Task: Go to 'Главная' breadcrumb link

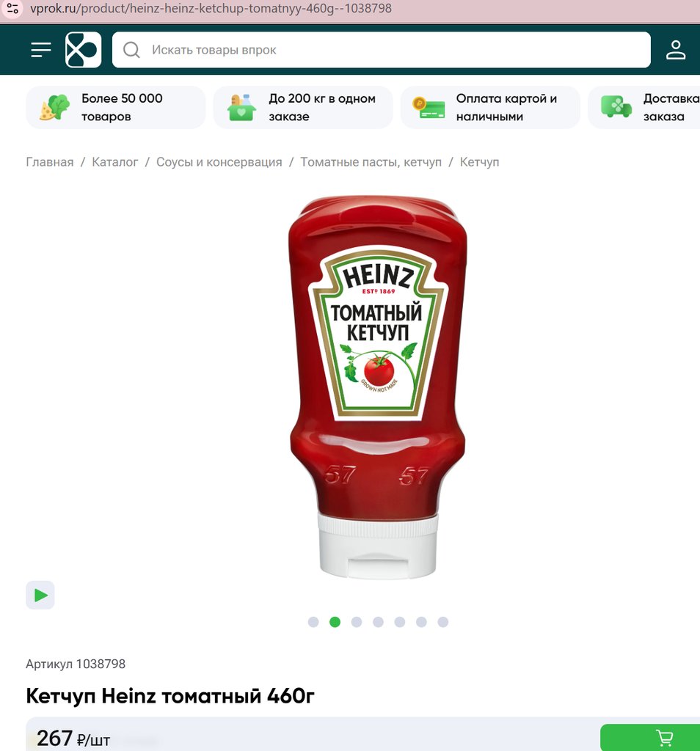Action: tap(50, 162)
